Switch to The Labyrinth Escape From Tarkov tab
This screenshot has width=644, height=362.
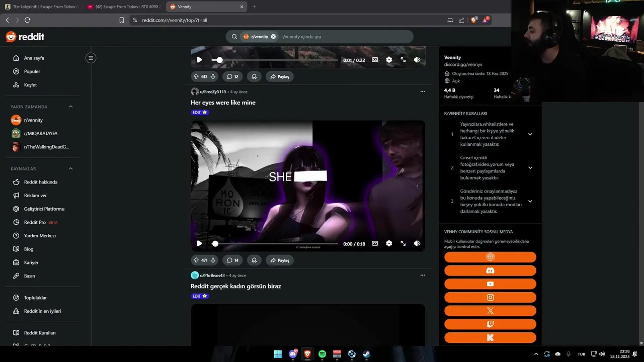point(41,7)
